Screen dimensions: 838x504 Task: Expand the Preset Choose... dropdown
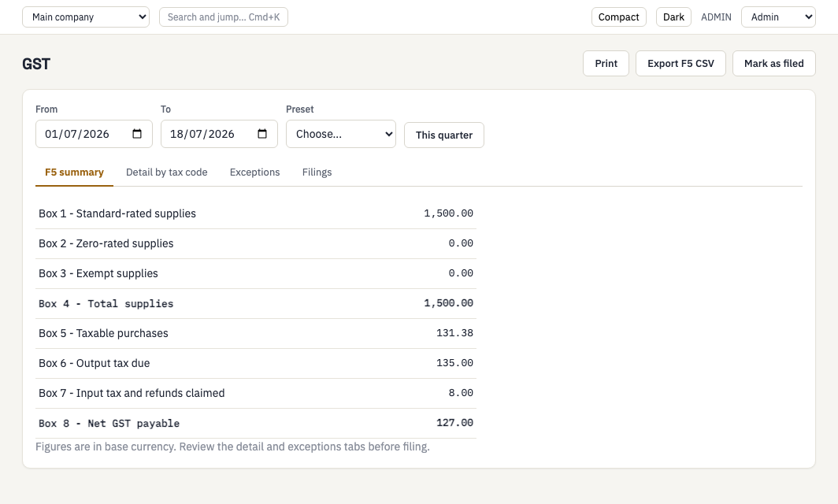click(341, 134)
